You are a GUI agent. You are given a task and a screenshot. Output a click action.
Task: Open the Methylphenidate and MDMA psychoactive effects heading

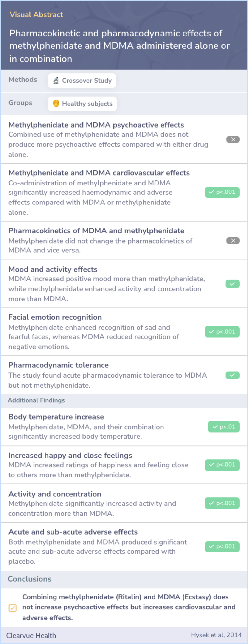click(x=96, y=125)
